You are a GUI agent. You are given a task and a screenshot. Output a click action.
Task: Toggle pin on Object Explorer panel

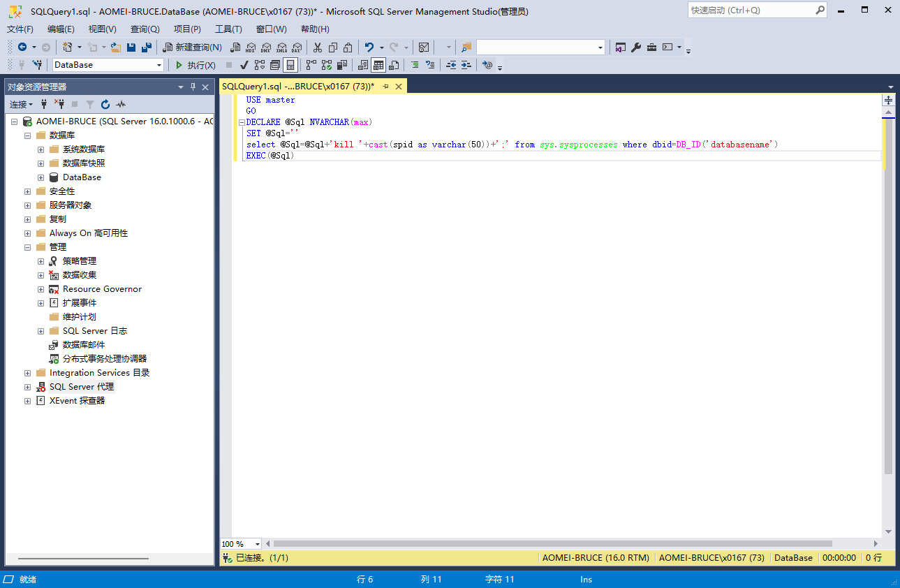tap(193, 87)
